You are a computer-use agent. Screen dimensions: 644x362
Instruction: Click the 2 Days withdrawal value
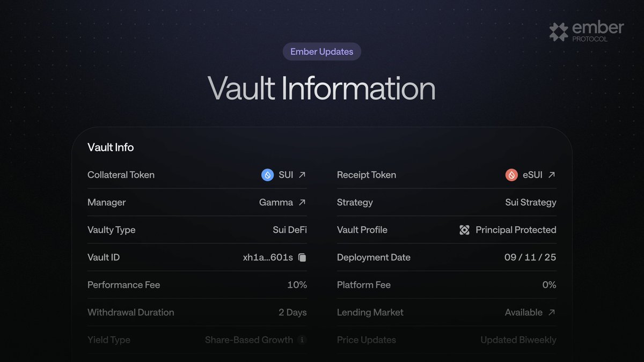[x=292, y=312]
